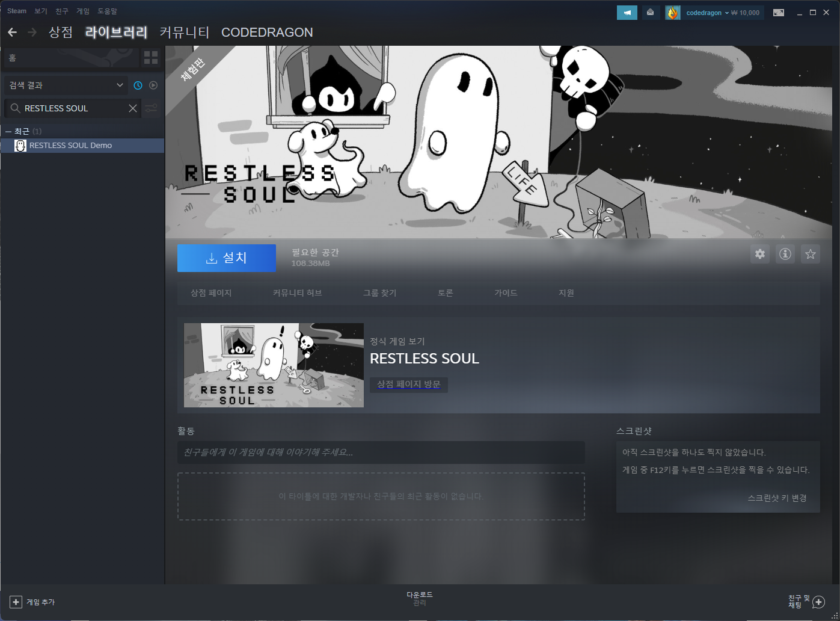This screenshot has width=840, height=621.
Task: Open codedragon account dropdown
Action: 707,13
